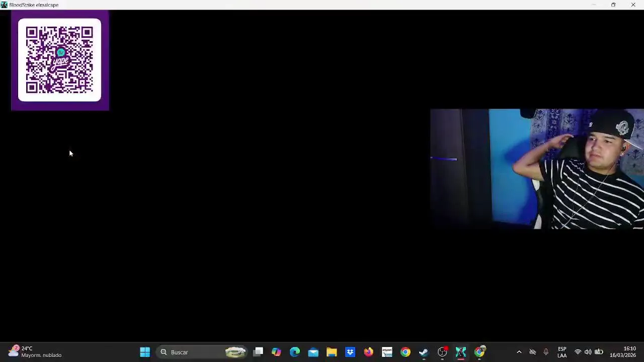The width and height of the screenshot is (644, 362).
Task: Switch to Steam in the taskbar
Action: (424, 352)
